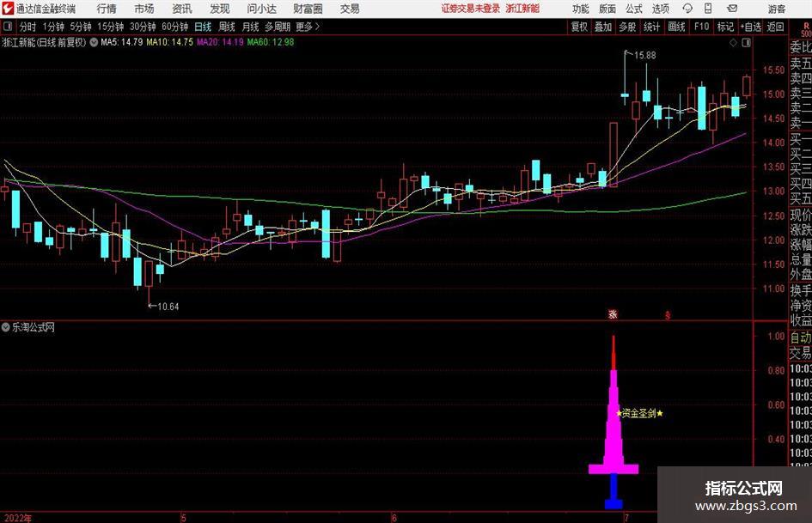Viewport: 812px width, 523px height.
Task: Click 证券交易未登录 login link
Action: [x=471, y=9]
